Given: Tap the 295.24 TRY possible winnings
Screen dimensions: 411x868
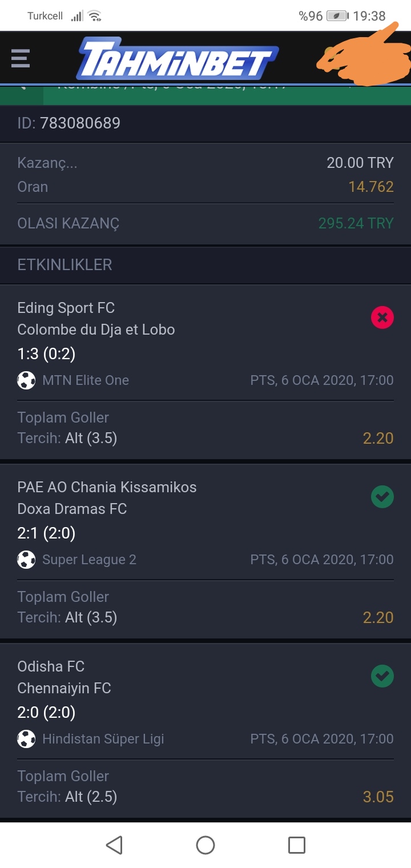Looking at the screenshot, I should [x=356, y=223].
